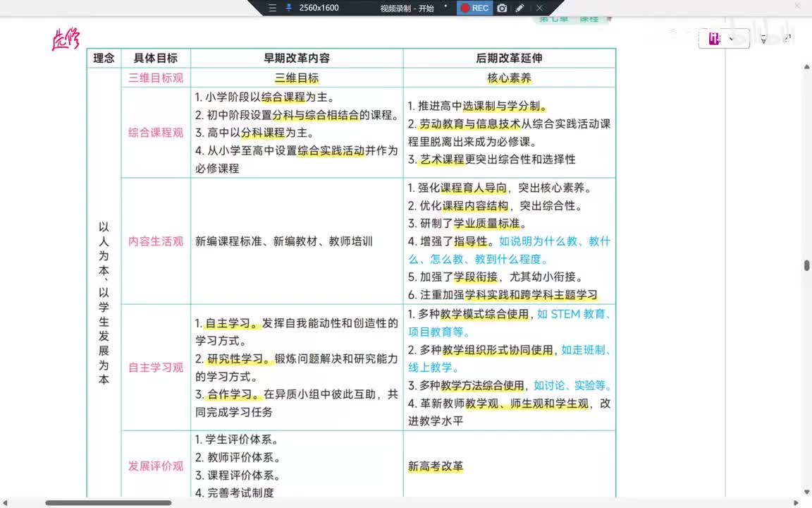
Task: Click the 后期改革延伸 column header
Action: 509,58
